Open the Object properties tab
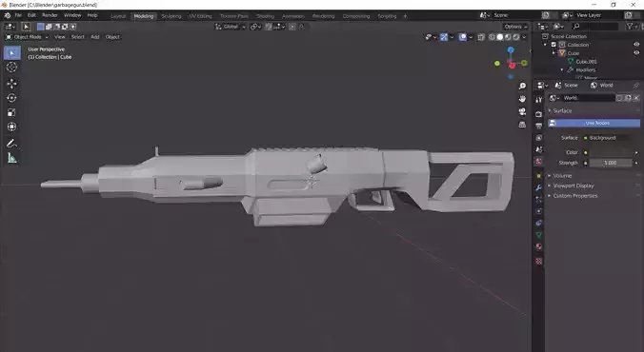Image resolution: width=644 pixels, height=352 pixels. coord(539,176)
